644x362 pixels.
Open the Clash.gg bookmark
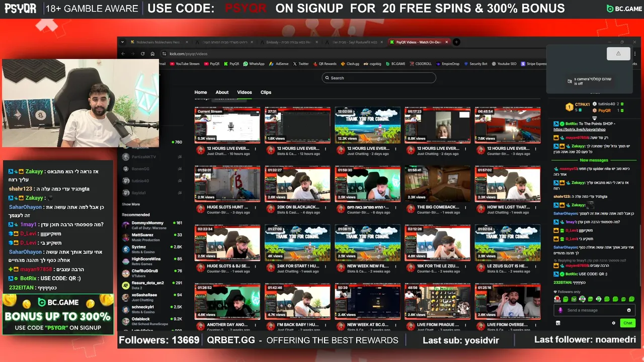[350, 64]
